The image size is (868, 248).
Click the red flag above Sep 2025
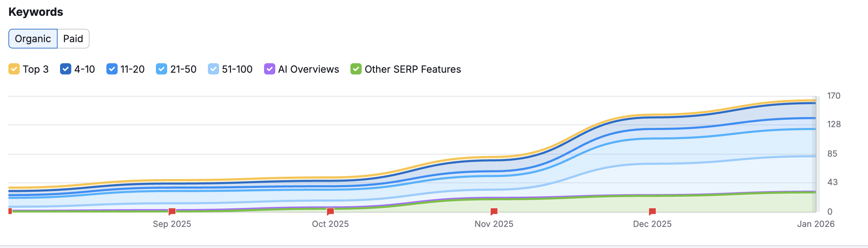tap(172, 211)
